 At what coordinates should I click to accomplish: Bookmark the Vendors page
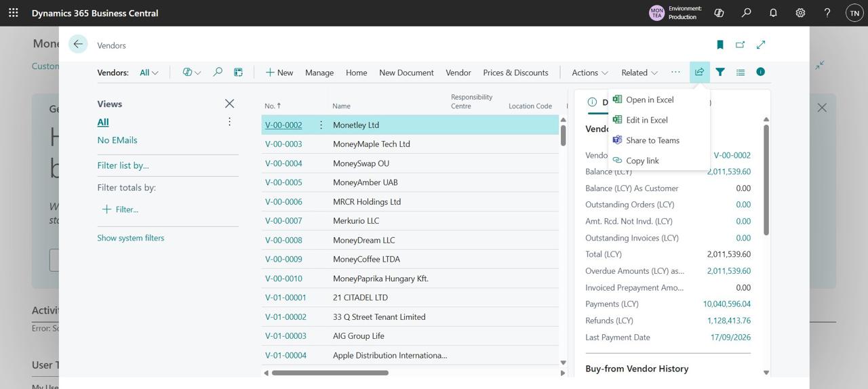tap(720, 45)
